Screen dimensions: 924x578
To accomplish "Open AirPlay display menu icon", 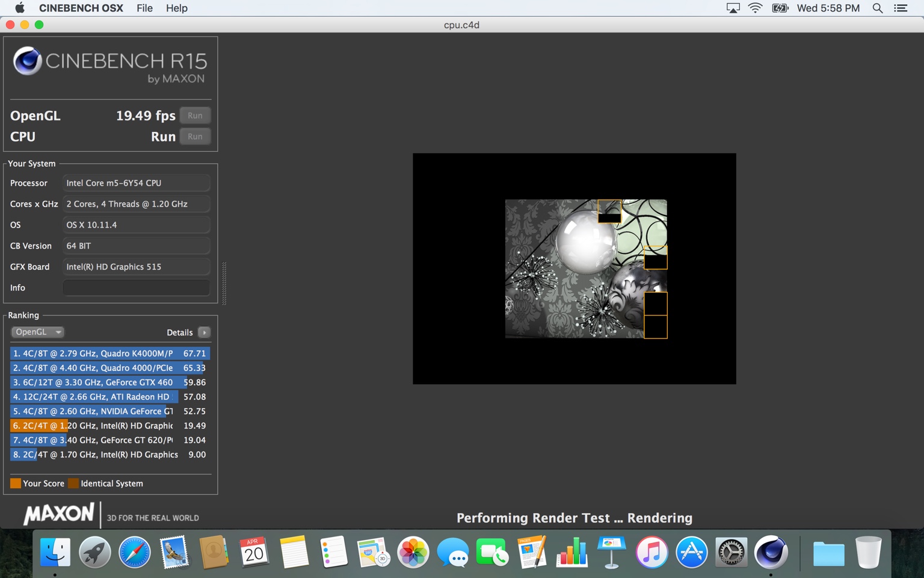I will coord(733,8).
